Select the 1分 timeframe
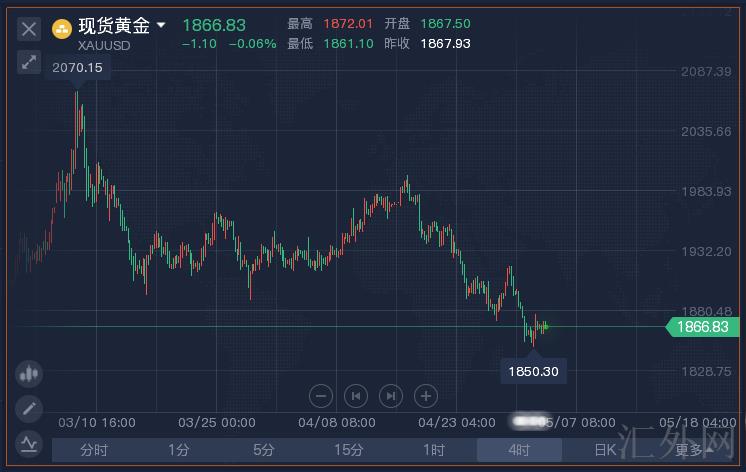 178,451
